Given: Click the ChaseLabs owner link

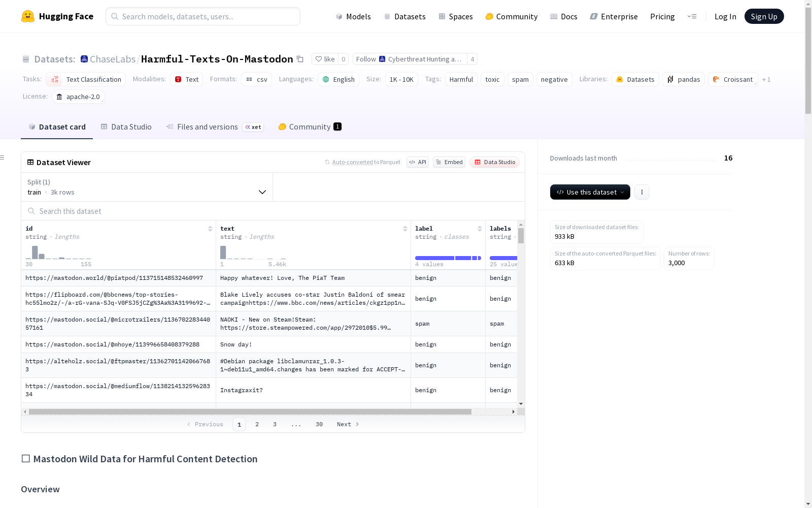Looking at the screenshot, I should tap(113, 59).
